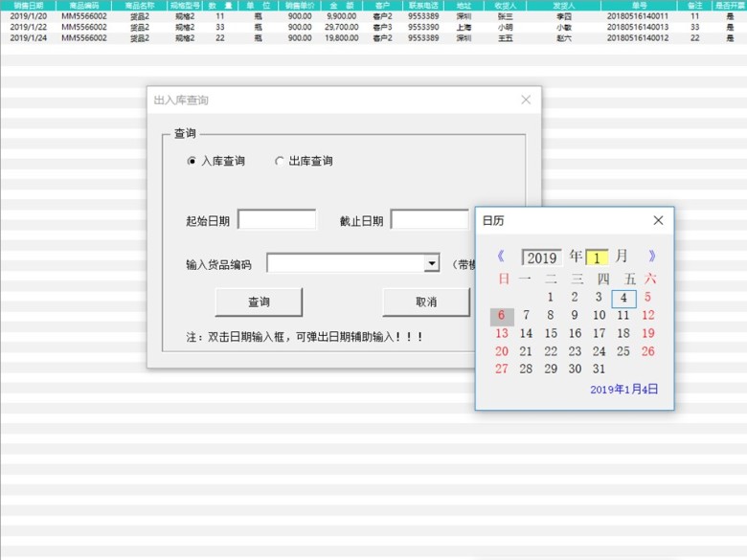Open the 输入货品编码 dropdown arrow

pyautogui.click(x=432, y=263)
